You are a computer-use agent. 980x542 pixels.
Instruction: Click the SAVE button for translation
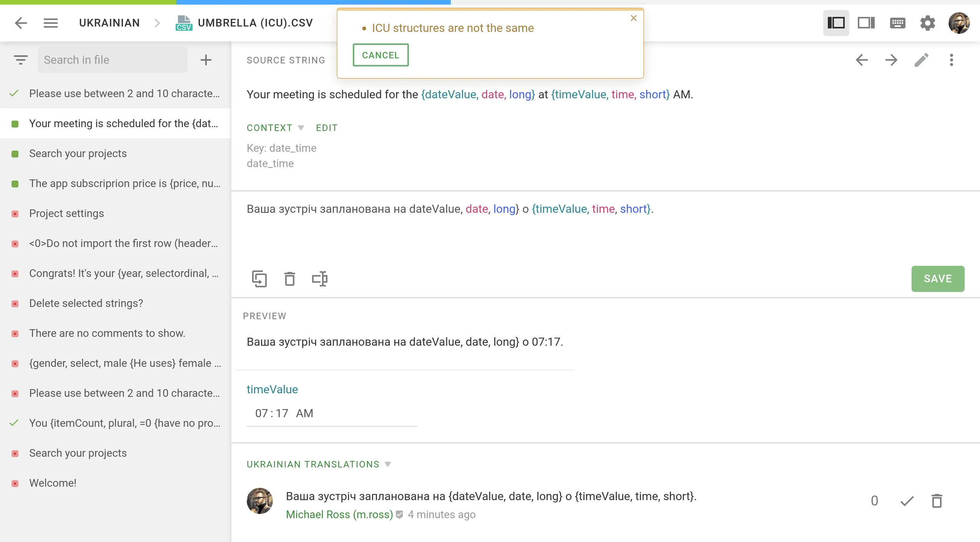coord(938,278)
